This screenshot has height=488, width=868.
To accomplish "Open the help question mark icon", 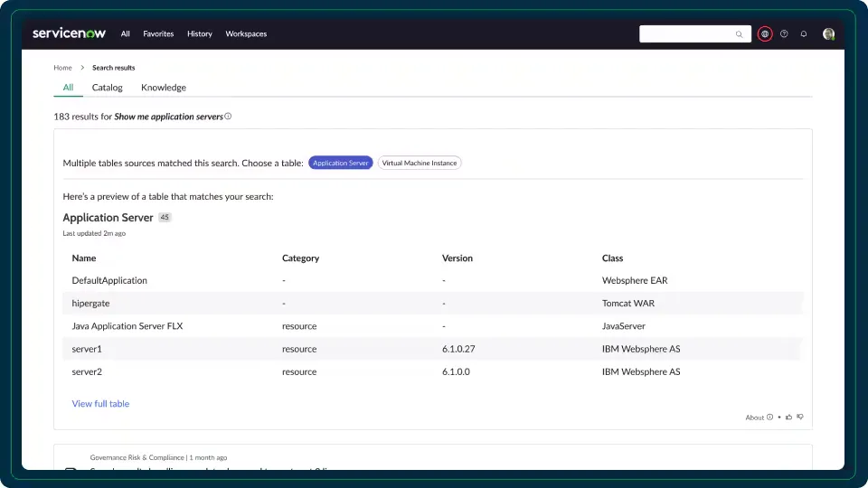I will tap(784, 34).
